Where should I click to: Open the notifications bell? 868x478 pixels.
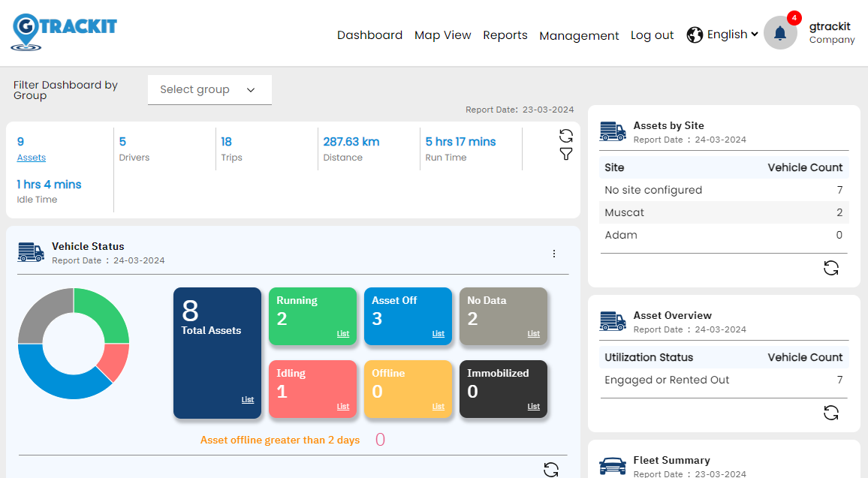(x=780, y=33)
